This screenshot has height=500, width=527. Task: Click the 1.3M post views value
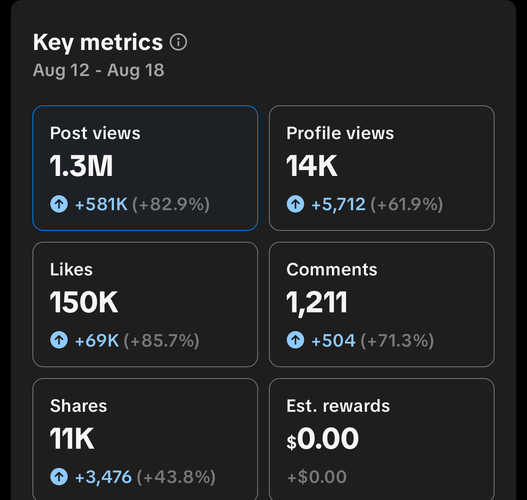[81, 166]
